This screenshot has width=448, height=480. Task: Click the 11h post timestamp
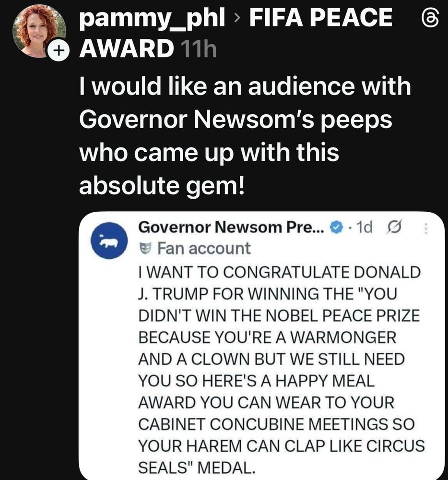198,49
